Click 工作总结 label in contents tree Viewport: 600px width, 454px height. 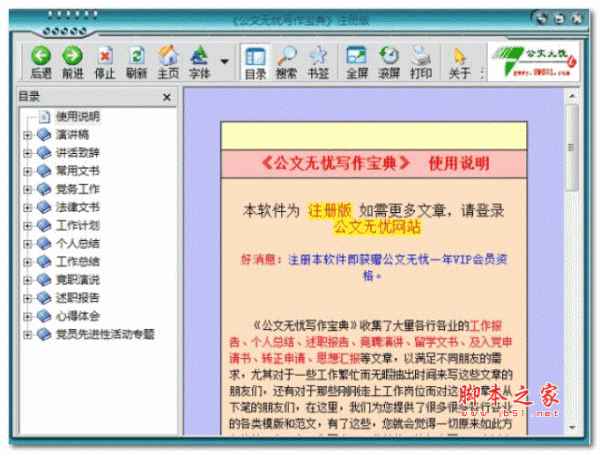click(x=78, y=261)
